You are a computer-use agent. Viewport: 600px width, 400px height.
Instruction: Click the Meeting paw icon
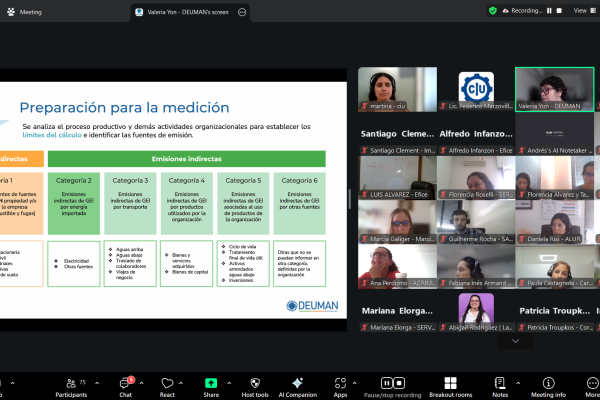click(x=11, y=12)
